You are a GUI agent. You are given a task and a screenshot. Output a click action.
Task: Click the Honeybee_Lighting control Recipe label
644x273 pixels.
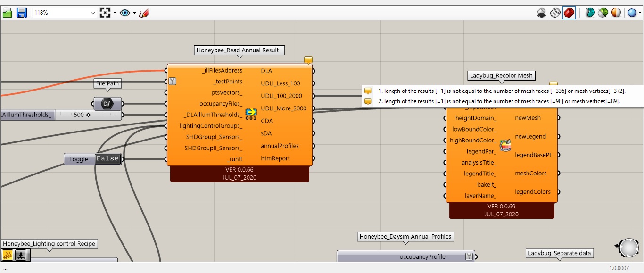pyautogui.click(x=50, y=244)
